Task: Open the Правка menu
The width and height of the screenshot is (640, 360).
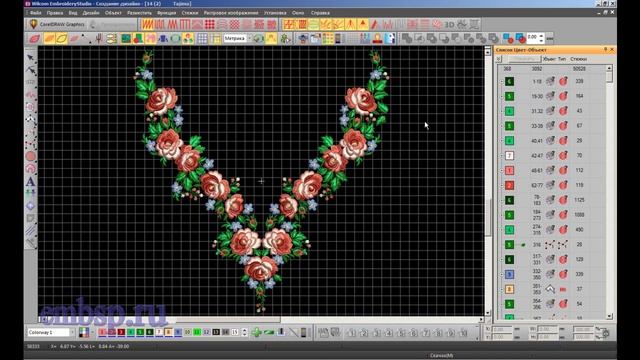Action: [55, 13]
